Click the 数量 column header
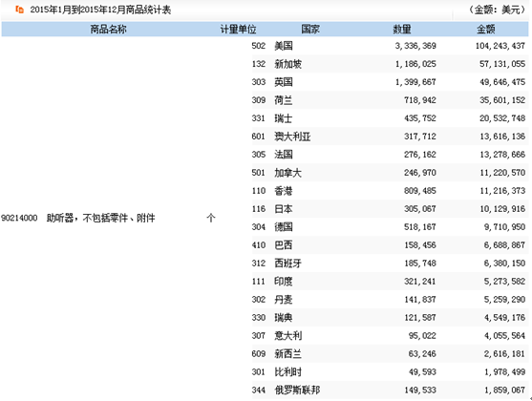 pyautogui.click(x=402, y=30)
